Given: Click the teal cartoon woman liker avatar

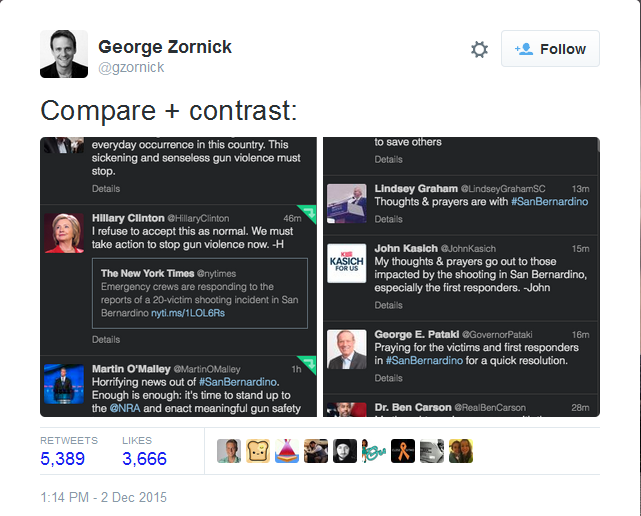Looking at the screenshot, I should [374, 451].
